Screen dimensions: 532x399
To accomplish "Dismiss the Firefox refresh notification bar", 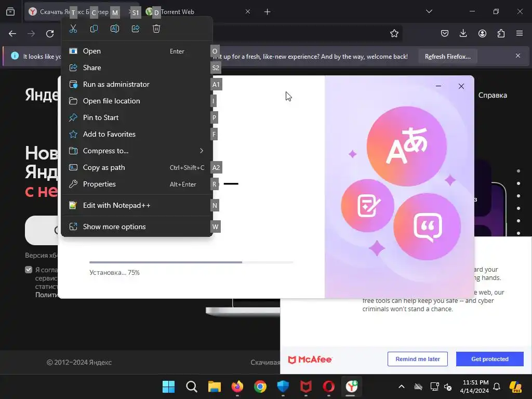I will point(518,56).
